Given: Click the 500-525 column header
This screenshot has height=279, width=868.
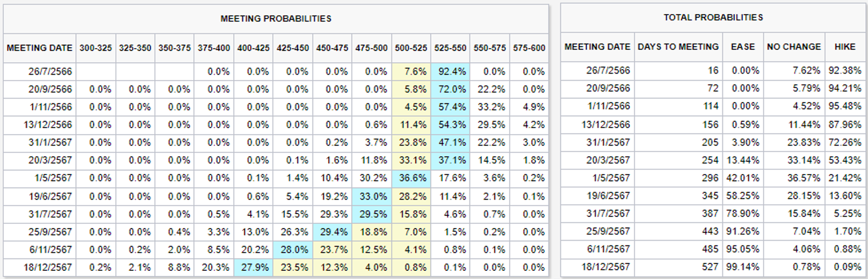Looking at the screenshot, I should [411, 48].
